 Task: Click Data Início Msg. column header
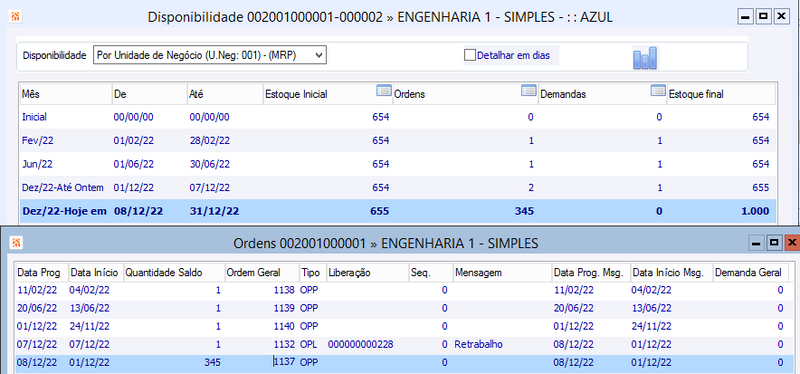(671, 273)
